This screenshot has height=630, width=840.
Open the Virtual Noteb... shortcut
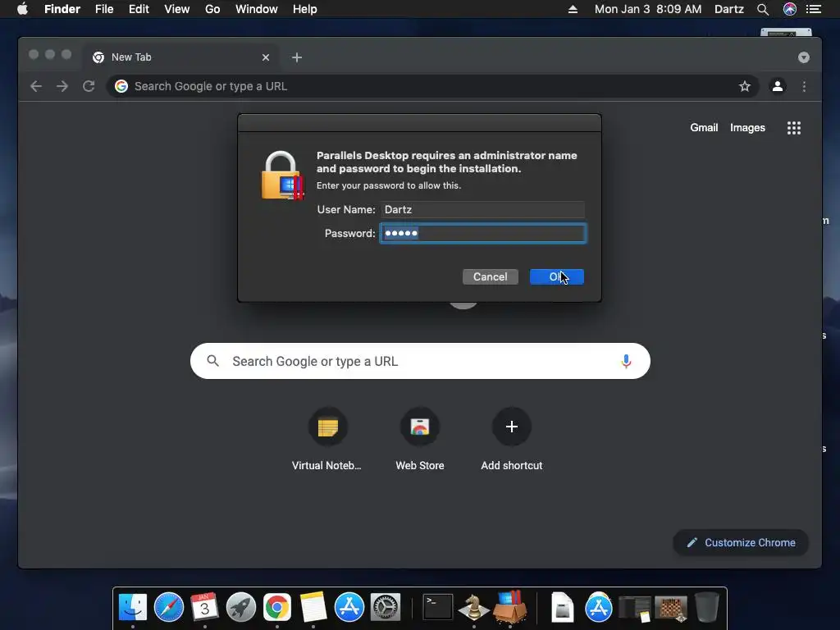pyautogui.click(x=326, y=440)
